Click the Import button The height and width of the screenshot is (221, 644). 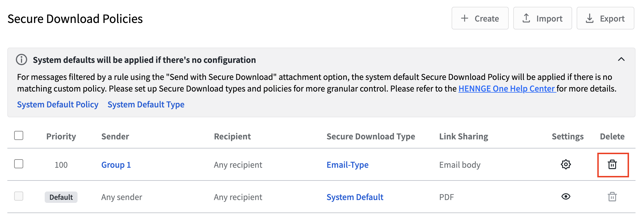[x=542, y=18]
